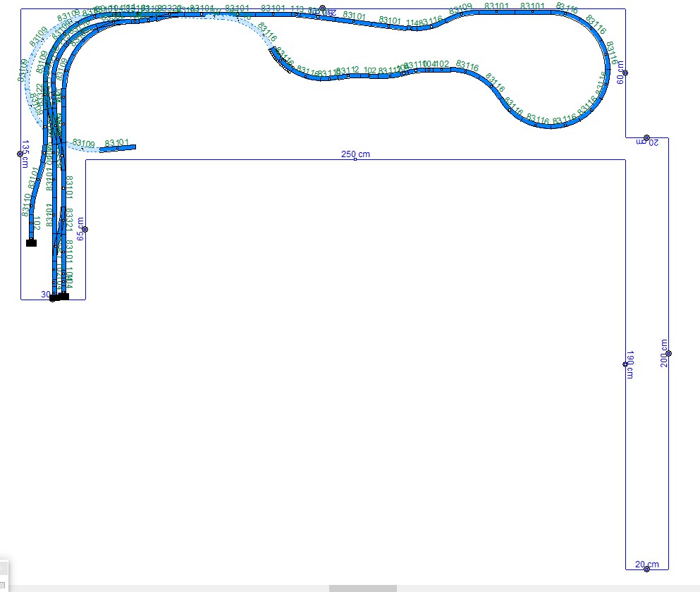Select the 200 cm outer edge handle

[x=668, y=354]
